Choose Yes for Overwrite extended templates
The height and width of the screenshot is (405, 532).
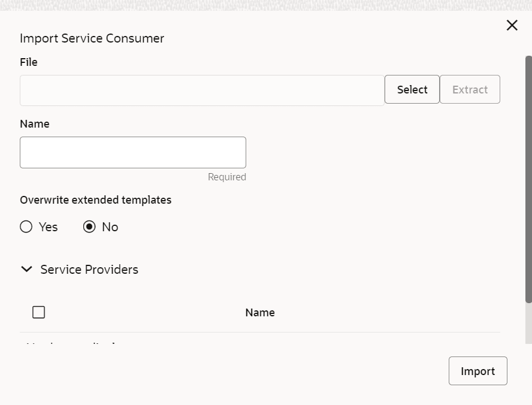[x=26, y=227]
